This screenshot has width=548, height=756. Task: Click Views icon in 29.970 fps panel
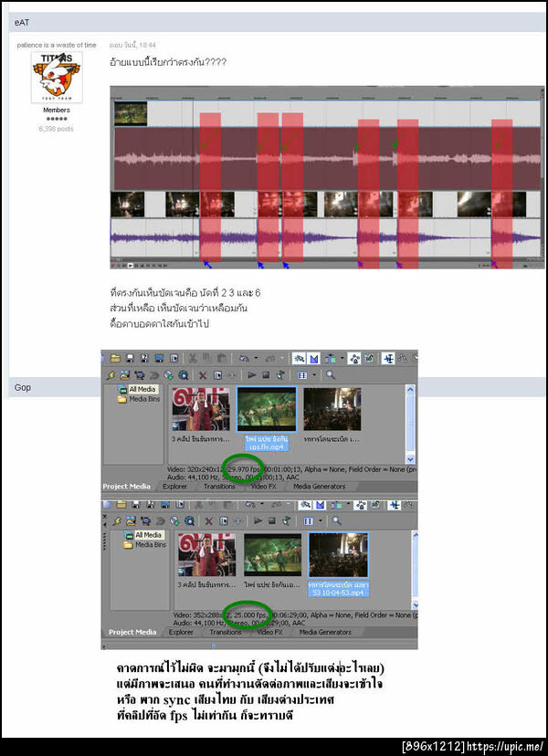(x=302, y=375)
